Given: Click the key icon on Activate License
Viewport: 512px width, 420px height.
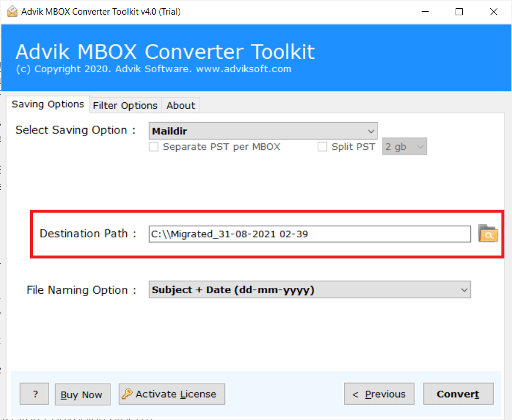Looking at the screenshot, I should [x=127, y=394].
